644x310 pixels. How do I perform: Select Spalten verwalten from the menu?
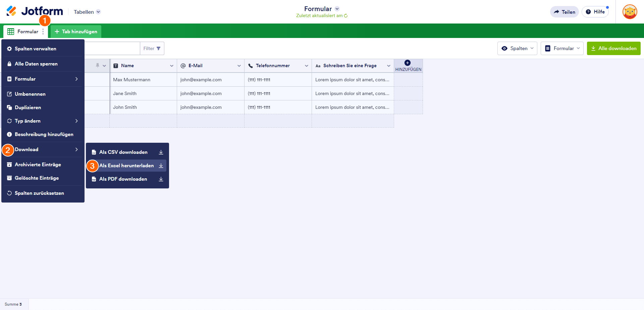[43, 49]
